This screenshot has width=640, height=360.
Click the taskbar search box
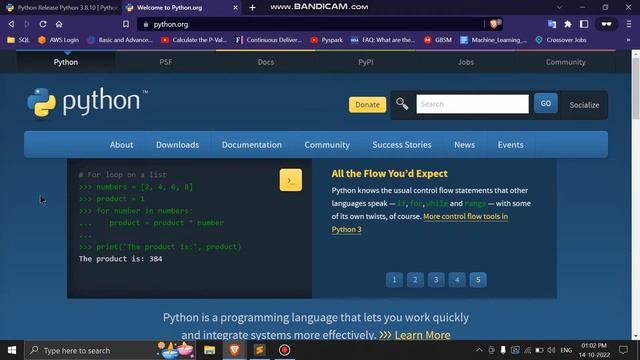110,350
